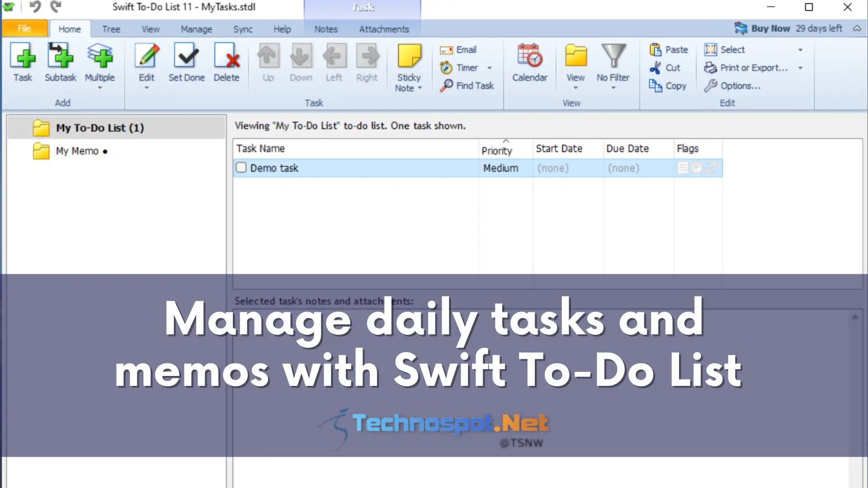This screenshot has height=488, width=868.
Task: Open the File menu
Action: pos(24,28)
